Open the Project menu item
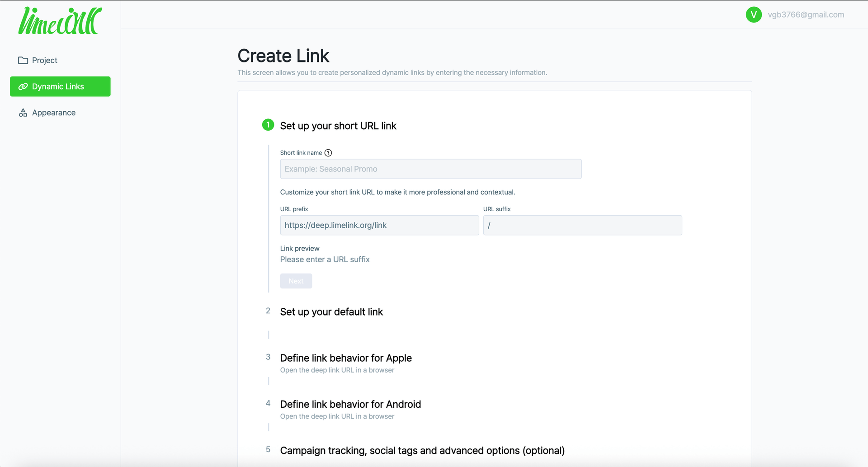The height and width of the screenshot is (467, 868). [x=45, y=61]
